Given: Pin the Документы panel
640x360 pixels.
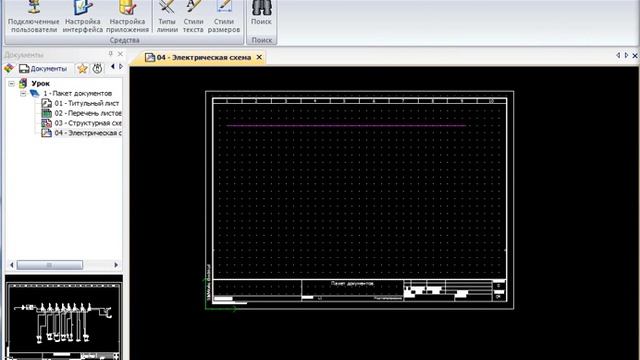Looking at the screenshot, I should point(110,53).
